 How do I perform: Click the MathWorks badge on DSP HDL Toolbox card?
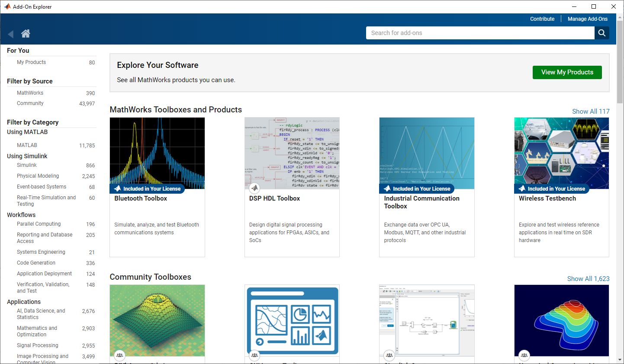tap(255, 188)
